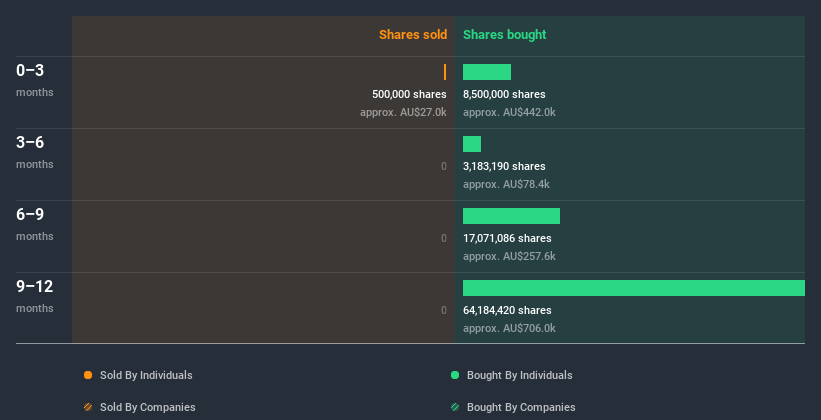Select the 0–3 months orange sold bar
This screenshot has width=821, height=420.
(445, 72)
